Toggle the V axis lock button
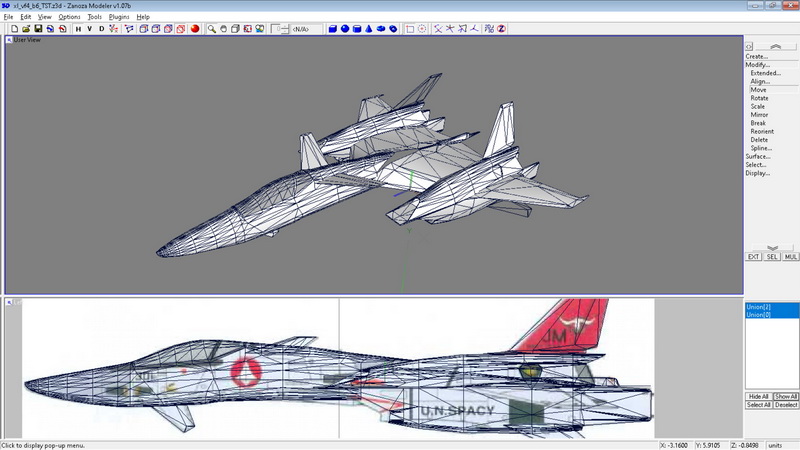The height and width of the screenshot is (450, 800). (89, 29)
